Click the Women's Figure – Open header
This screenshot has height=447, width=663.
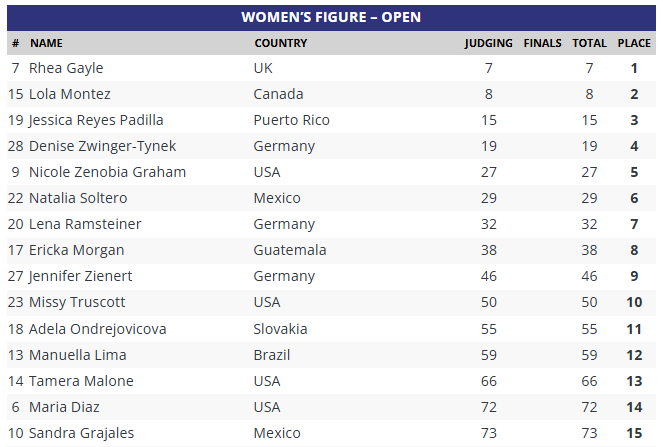pos(331,17)
